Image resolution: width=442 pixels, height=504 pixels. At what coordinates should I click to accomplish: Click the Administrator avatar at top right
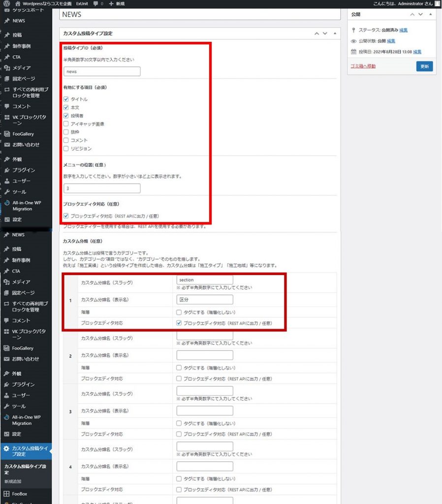coord(437,3)
